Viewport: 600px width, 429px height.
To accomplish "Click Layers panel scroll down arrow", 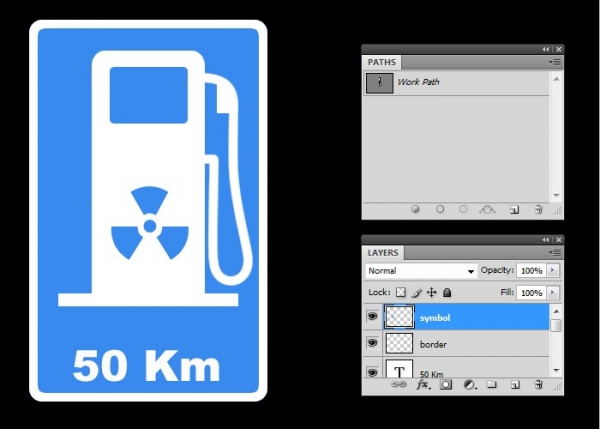I will 556,370.
